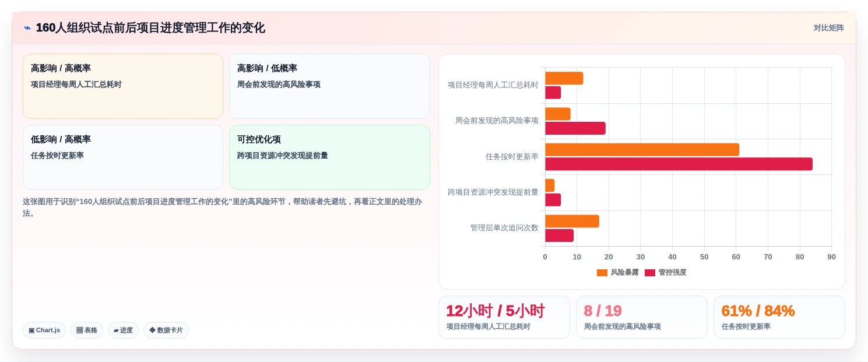Open the 61% / 84% stat card
Image resolution: width=868 pixels, height=362 pixels.
pos(779,317)
